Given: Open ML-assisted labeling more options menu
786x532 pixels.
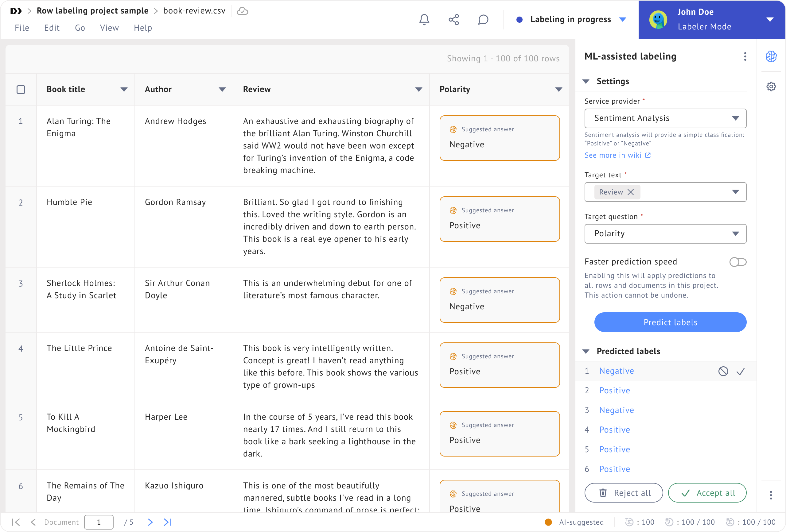Looking at the screenshot, I should point(745,56).
